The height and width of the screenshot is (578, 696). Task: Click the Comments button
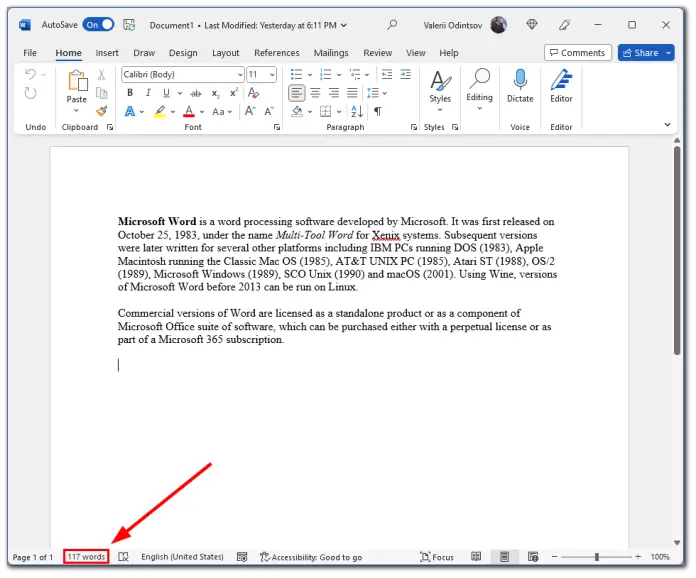pos(577,53)
